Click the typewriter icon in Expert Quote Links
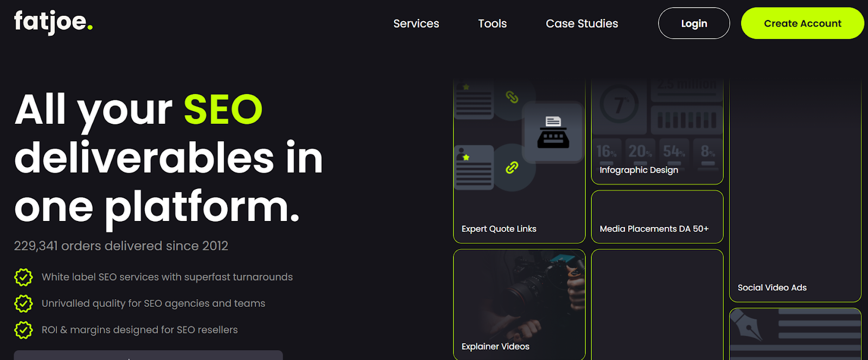This screenshot has height=360, width=868. (x=553, y=132)
